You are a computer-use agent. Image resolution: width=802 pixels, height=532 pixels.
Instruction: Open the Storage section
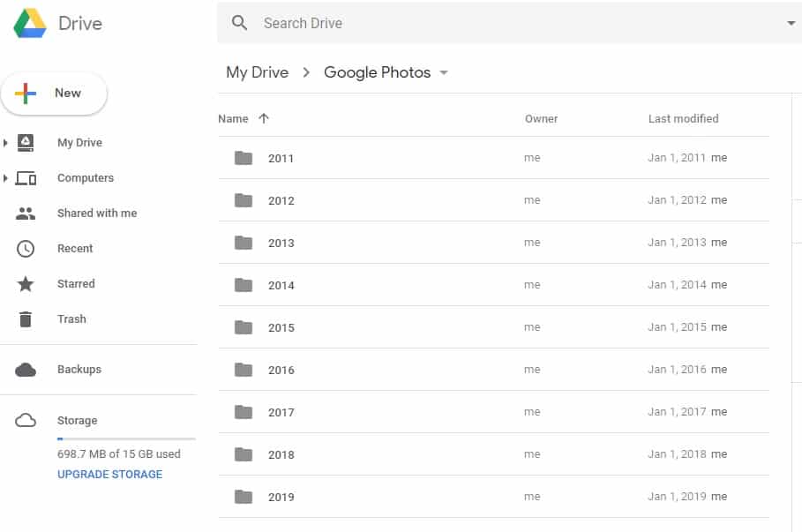[78, 421]
